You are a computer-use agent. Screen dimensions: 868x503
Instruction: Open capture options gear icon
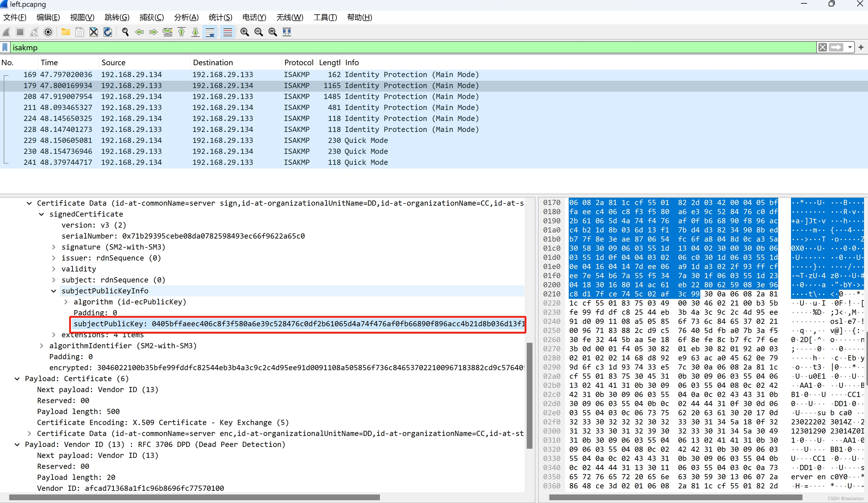point(48,32)
